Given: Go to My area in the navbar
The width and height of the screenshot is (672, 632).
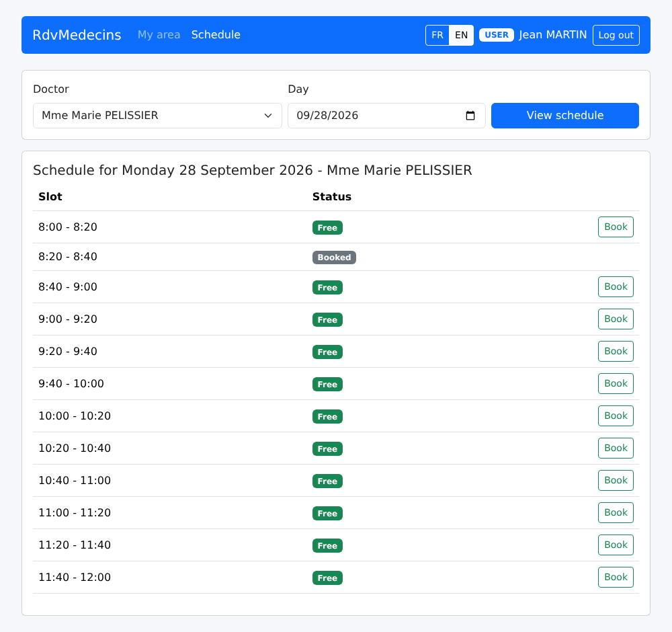Looking at the screenshot, I should pyautogui.click(x=159, y=35).
